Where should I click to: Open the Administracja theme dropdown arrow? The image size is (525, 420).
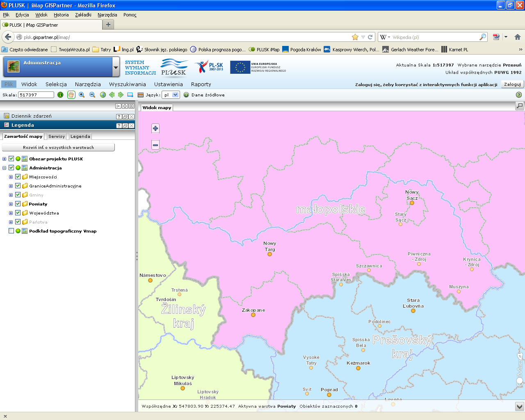(x=116, y=67)
